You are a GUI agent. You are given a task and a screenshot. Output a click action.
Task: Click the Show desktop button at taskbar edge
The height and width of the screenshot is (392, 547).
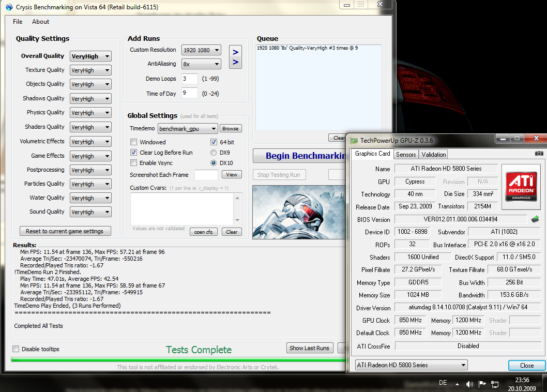coord(544,383)
